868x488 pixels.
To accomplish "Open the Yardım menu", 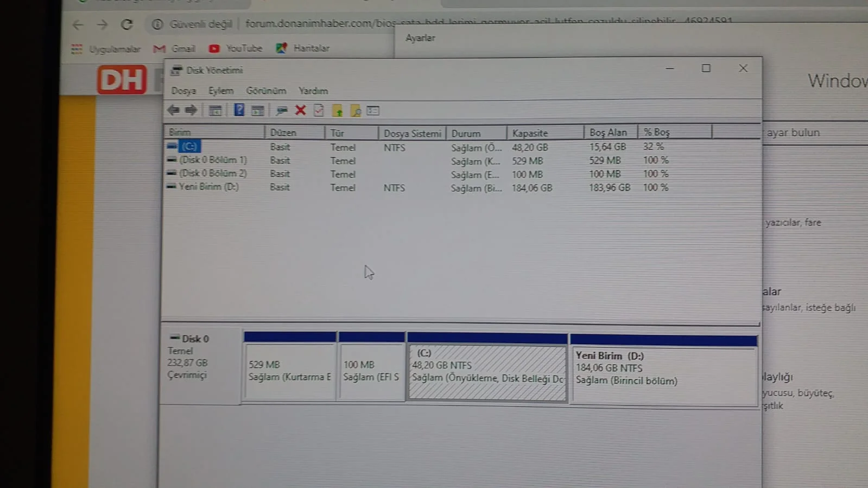I will (313, 91).
